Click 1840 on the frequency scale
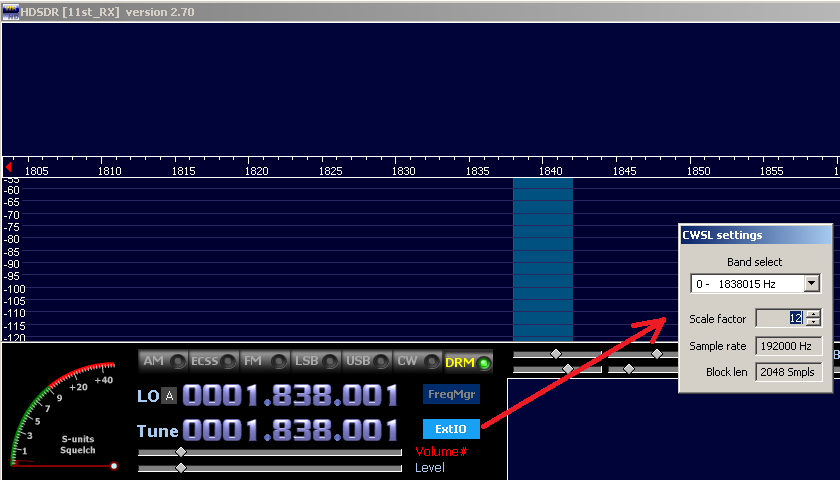This screenshot has width=840, height=480. pos(551,171)
